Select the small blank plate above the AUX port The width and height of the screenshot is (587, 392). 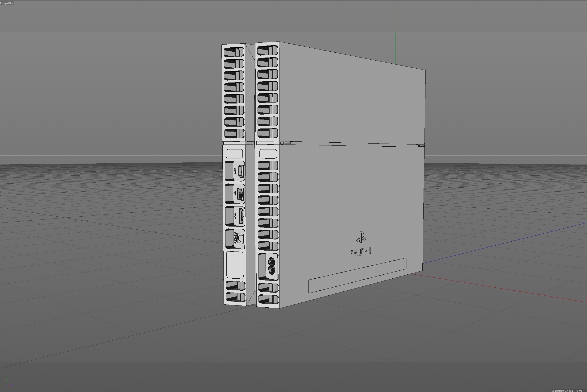(234, 153)
